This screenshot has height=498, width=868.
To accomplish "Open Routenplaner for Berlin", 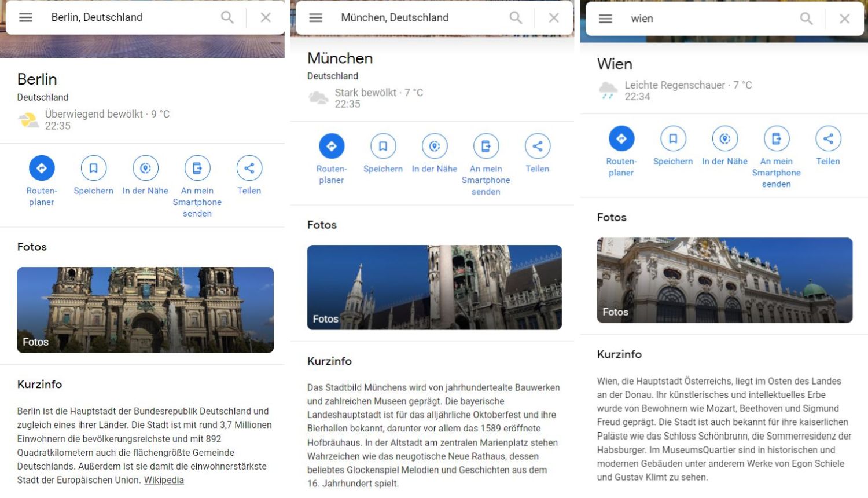I will coord(42,168).
